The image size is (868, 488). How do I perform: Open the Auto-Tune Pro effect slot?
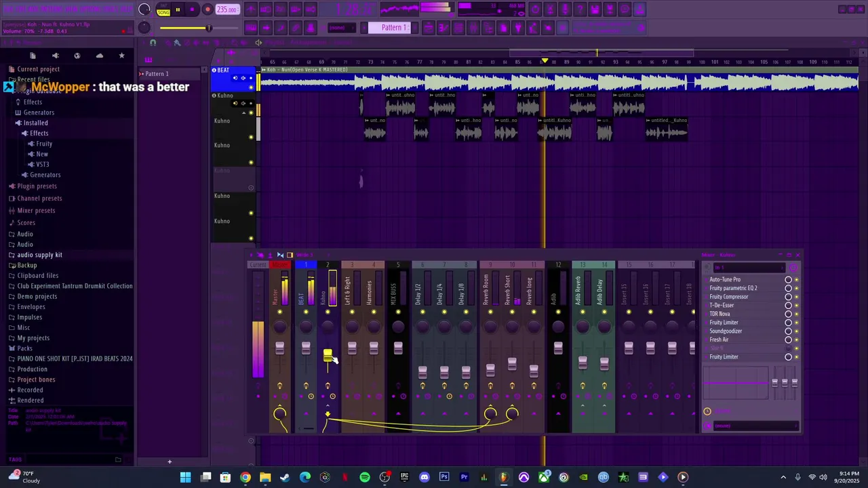(x=725, y=280)
